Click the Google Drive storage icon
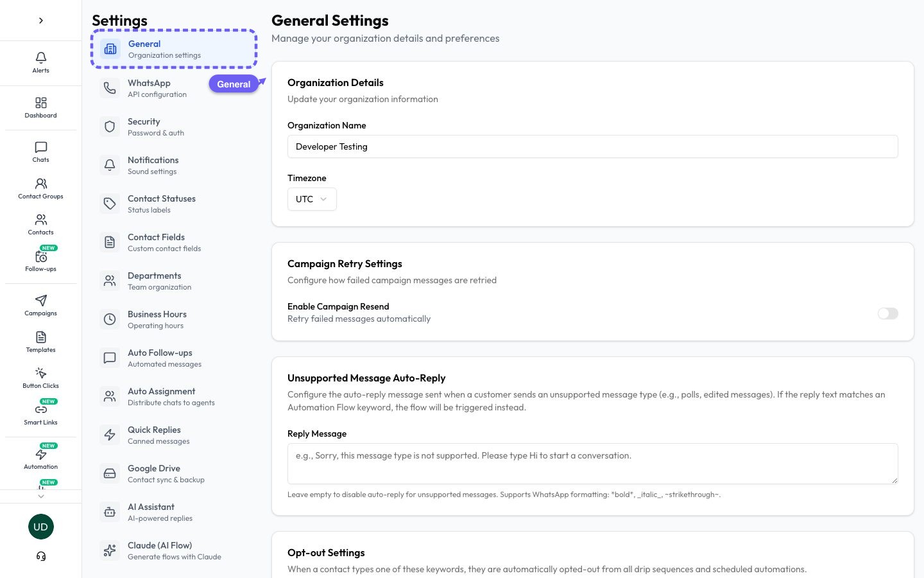 pos(110,473)
